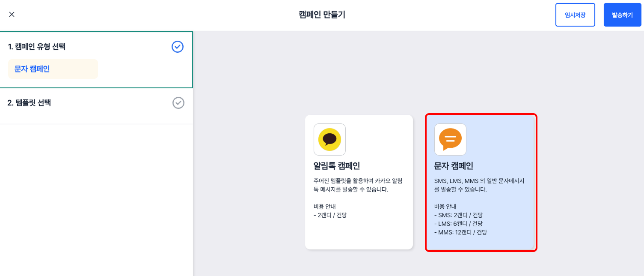
Task: Click the 알림톡 card description about 카카오 알림톡
Action: pyautogui.click(x=358, y=185)
